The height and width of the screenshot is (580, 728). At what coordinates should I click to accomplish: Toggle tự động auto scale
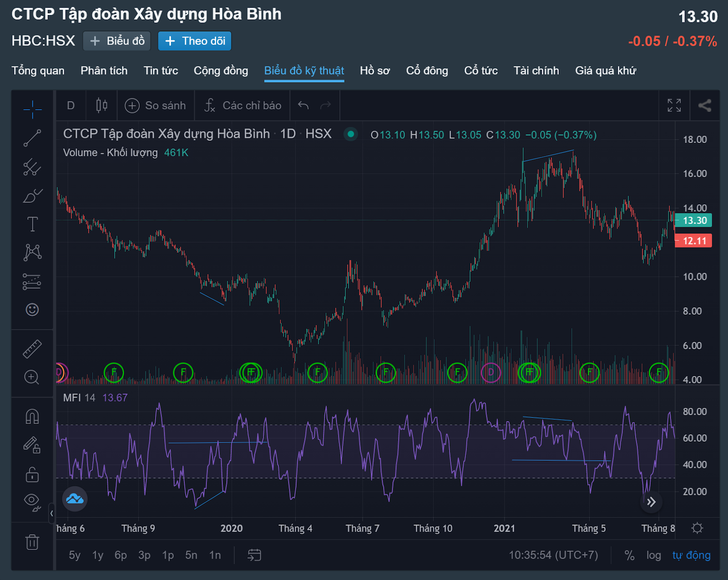(692, 555)
